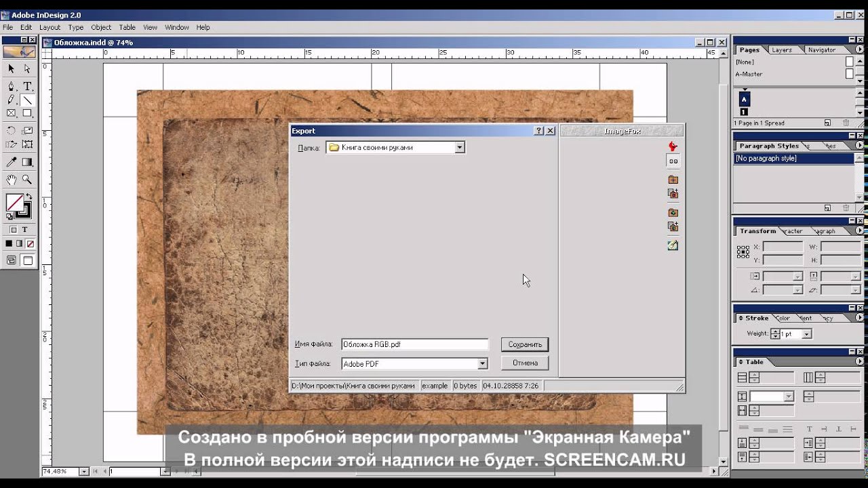Switch to Normal View Mode in toolbox

12,260
